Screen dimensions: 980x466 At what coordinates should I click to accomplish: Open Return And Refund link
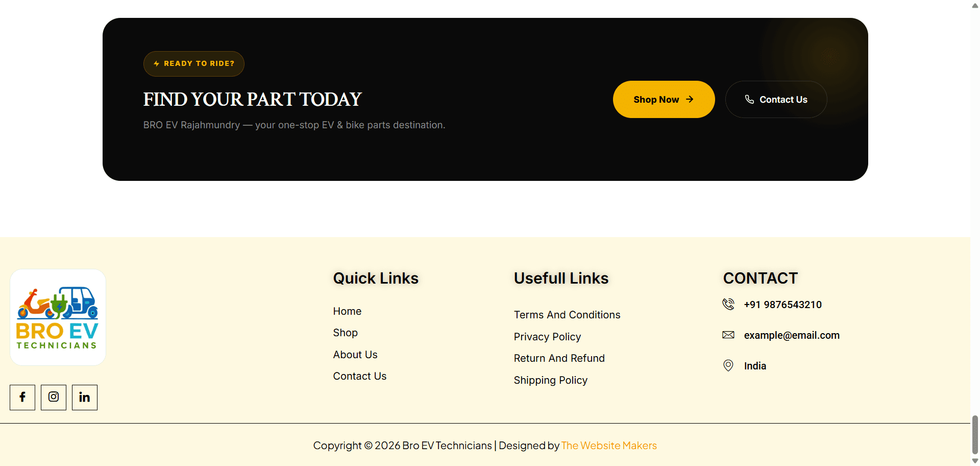[559, 358]
